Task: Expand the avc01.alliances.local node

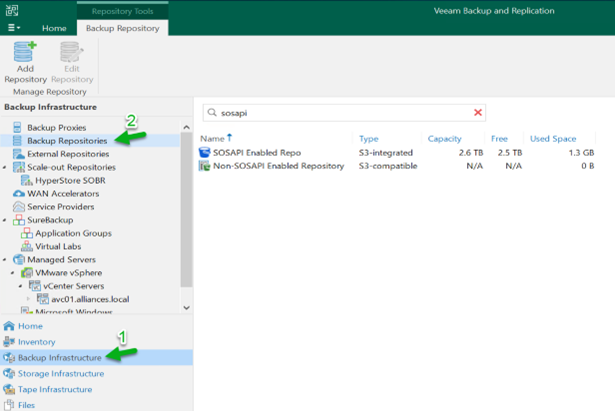Action: [28, 299]
